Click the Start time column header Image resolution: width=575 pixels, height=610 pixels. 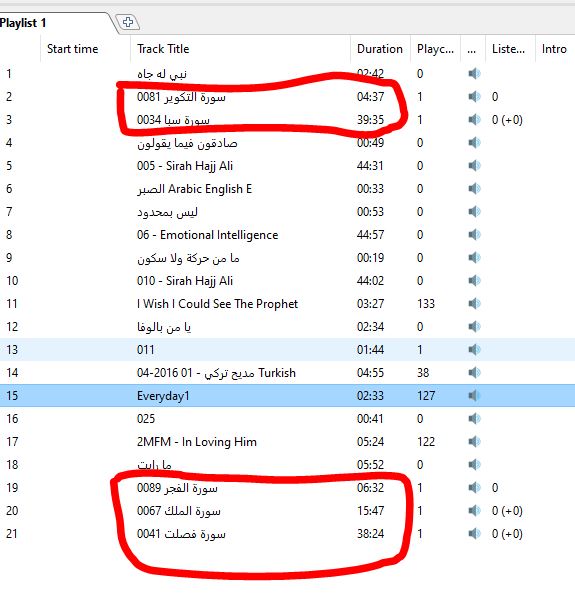[85, 49]
